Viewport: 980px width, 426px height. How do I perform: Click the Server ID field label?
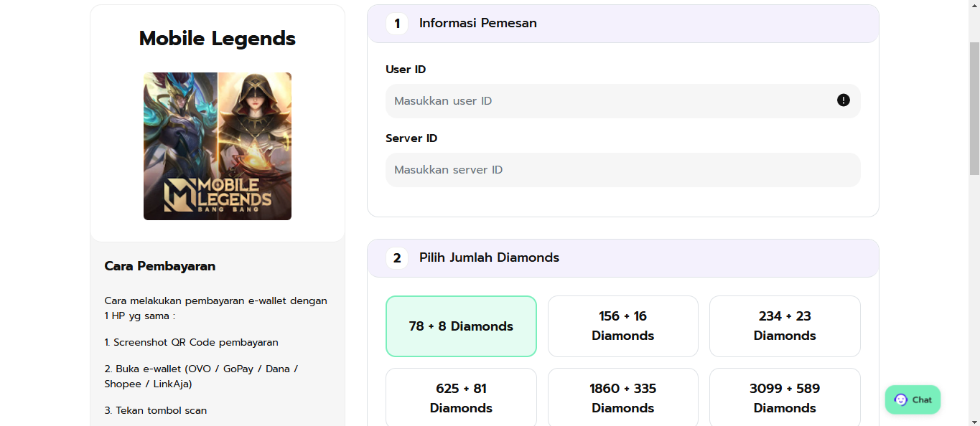click(x=411, y=138)
